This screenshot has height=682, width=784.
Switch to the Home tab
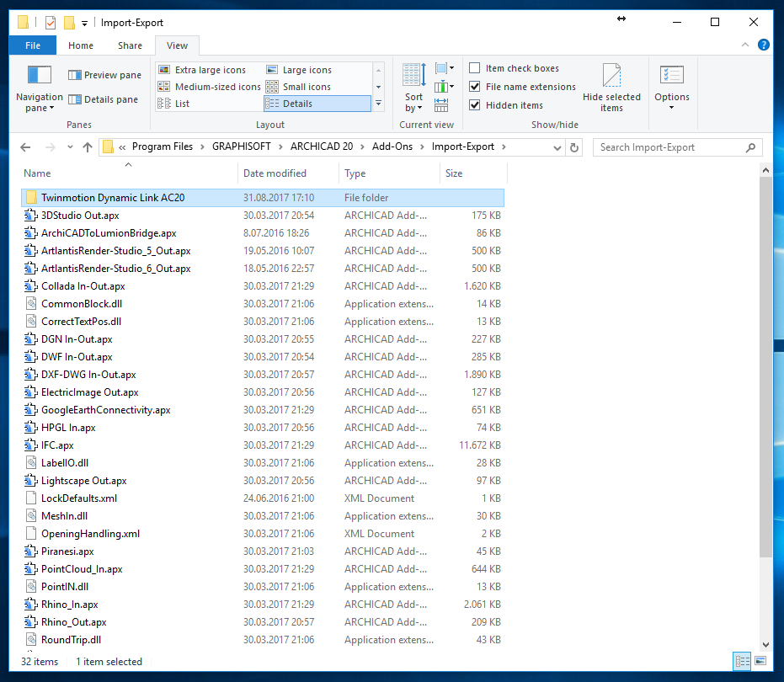point(81,45)
